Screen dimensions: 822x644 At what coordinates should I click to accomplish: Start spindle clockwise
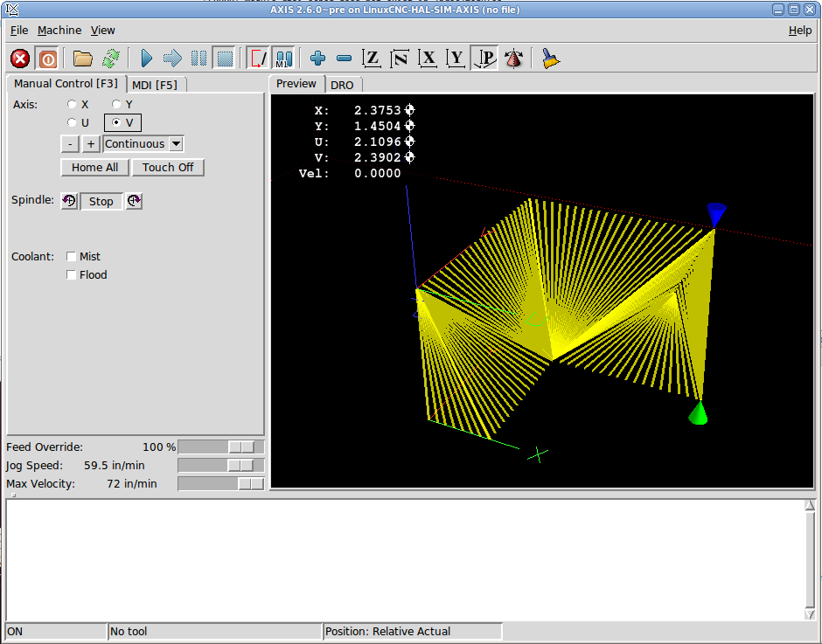click(x=134, y=201)
